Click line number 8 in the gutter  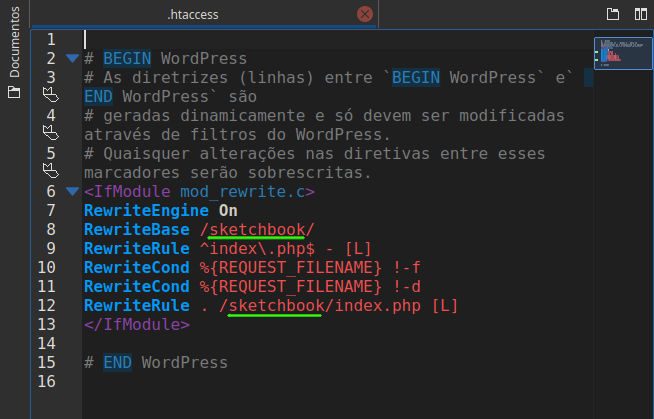[x=48, y=229]
